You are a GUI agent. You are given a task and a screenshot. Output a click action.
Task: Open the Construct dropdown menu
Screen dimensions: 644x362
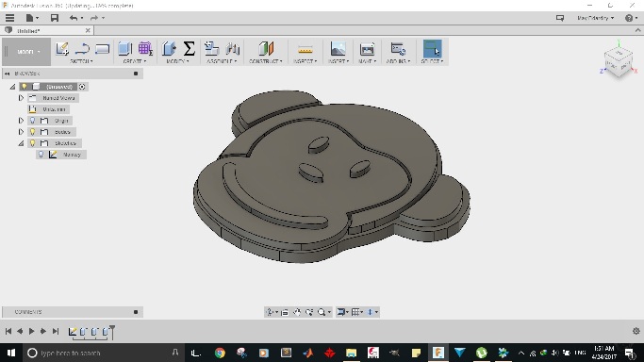[266, 61]
